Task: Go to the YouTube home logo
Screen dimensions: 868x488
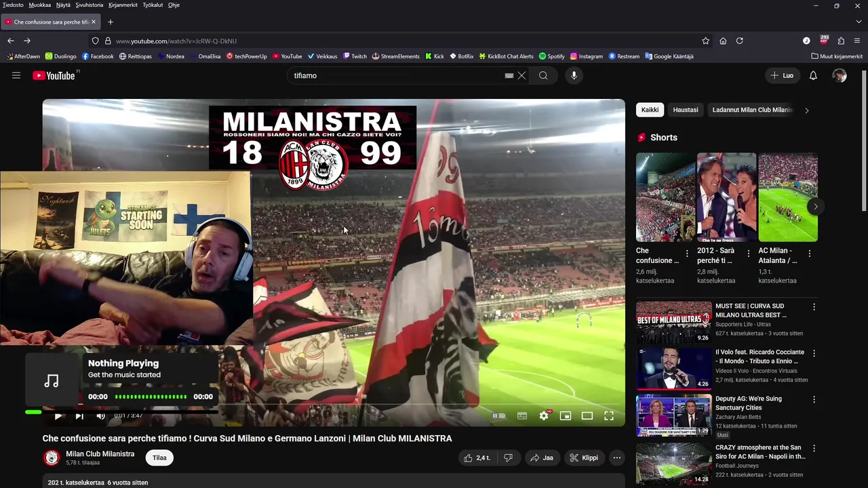Action: pos(54,75)
